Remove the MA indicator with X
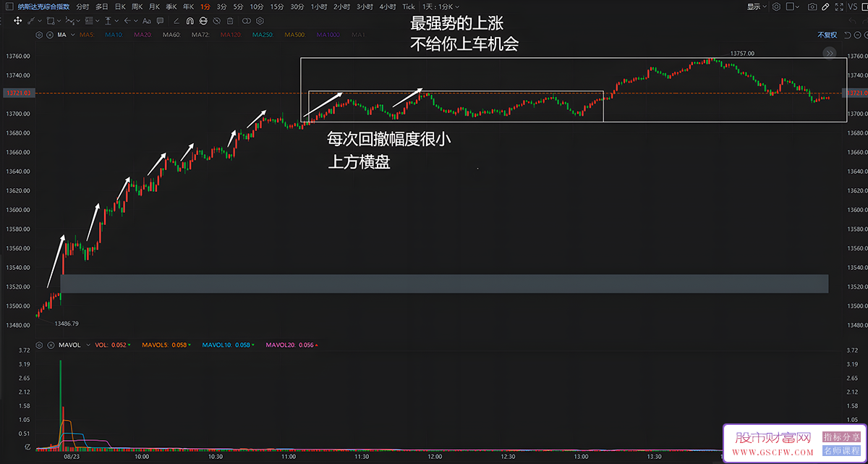 coord(50,35)
